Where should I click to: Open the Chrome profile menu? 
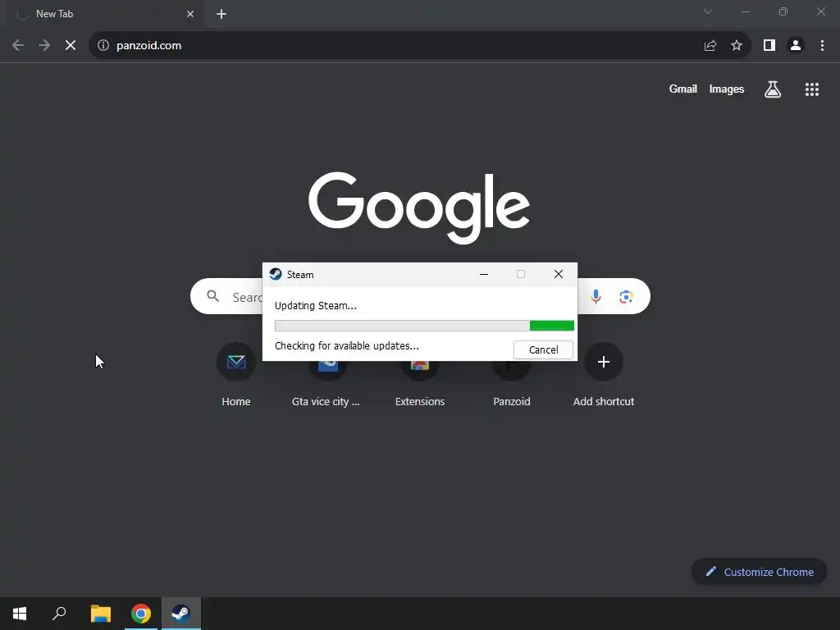pyautogui.click(x=796, y=46)
